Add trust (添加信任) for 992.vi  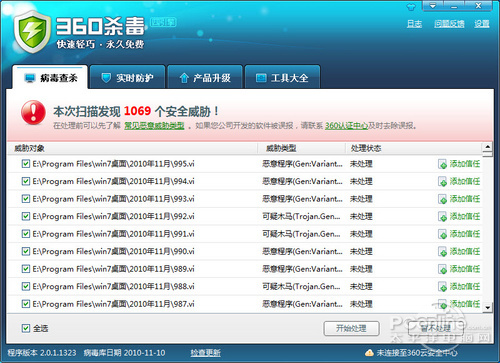click(465, 216)
